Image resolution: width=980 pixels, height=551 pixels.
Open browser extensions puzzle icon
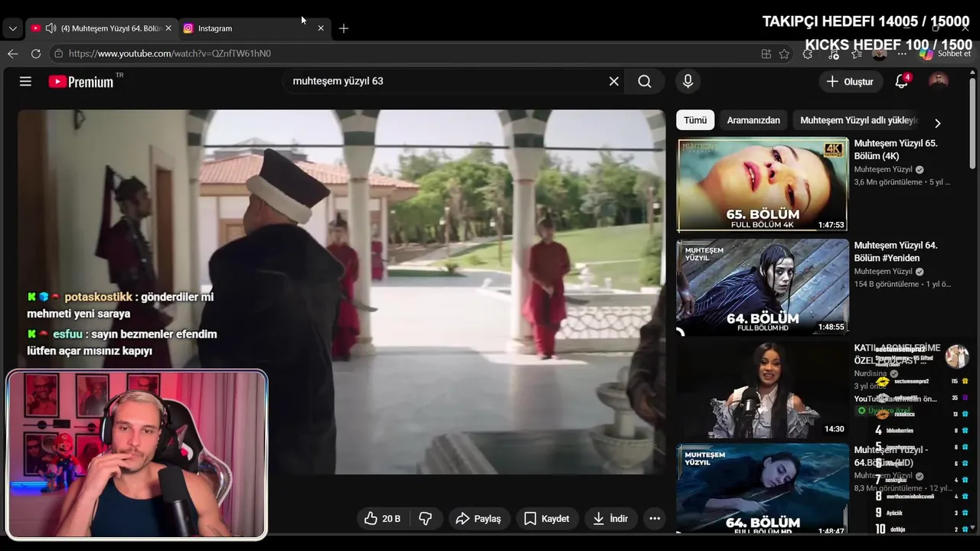[808, 54]
